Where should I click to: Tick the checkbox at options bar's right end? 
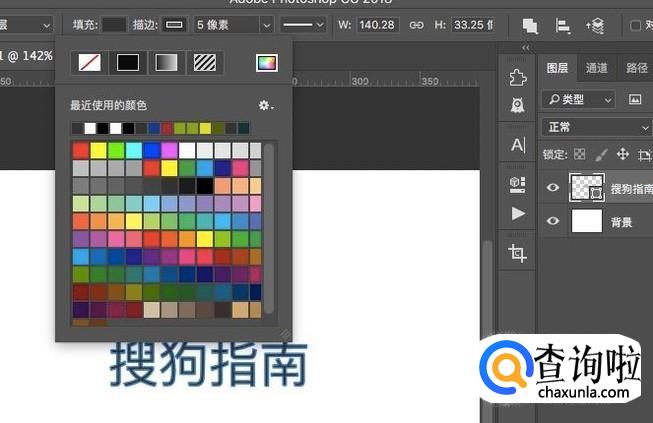click(636, 26)
